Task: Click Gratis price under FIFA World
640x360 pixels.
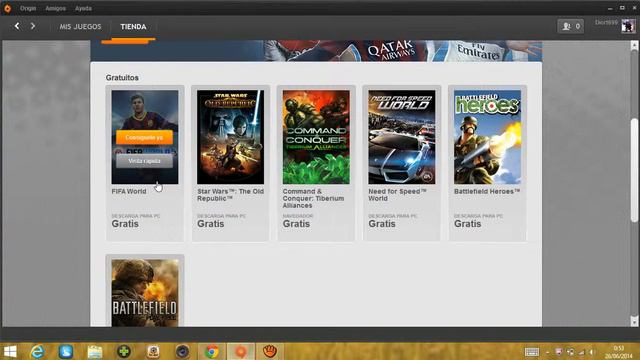Action: click(125, 224)
